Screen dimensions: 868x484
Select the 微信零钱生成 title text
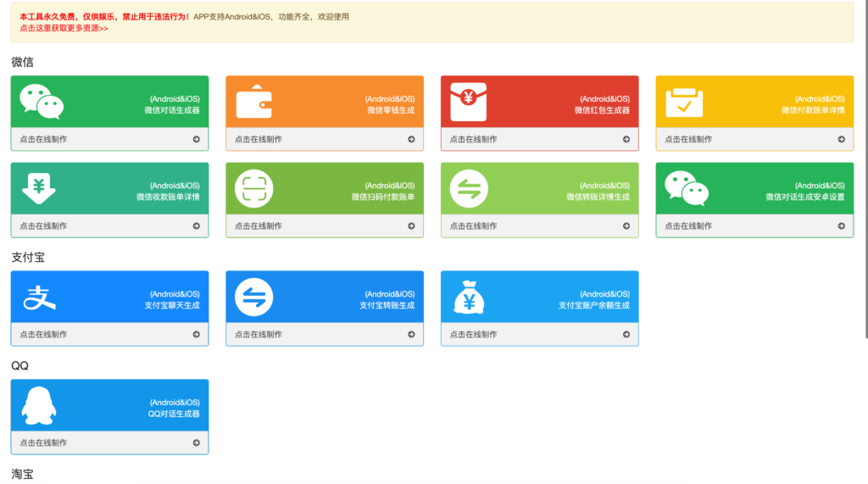[391, 110]
